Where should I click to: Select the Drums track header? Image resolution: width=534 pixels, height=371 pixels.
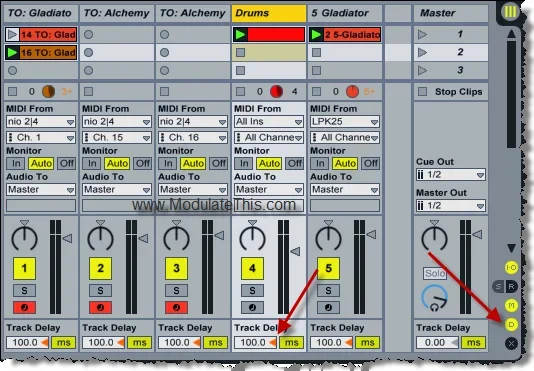269,13
